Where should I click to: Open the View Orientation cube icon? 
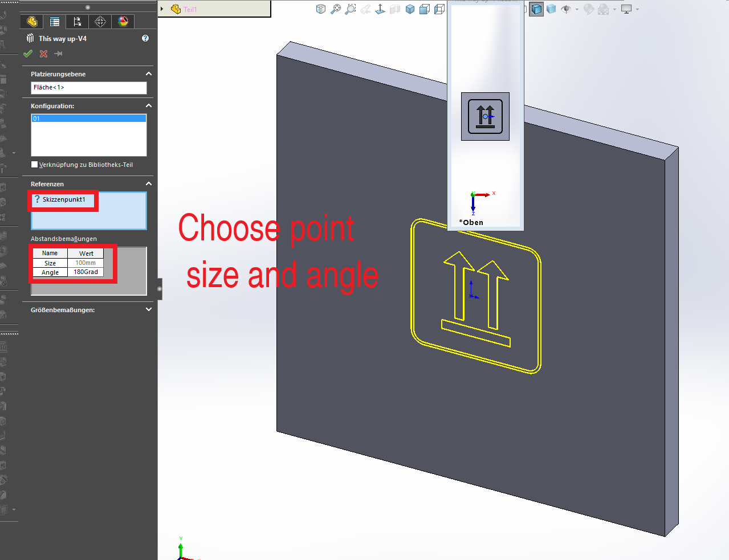[321, 9]
